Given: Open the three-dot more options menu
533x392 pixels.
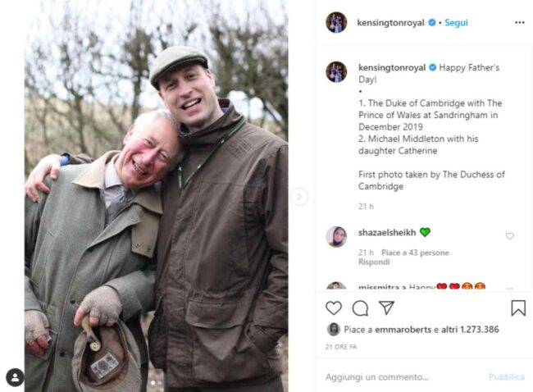Looking at the screenshot, I should [x=518, y=23].
